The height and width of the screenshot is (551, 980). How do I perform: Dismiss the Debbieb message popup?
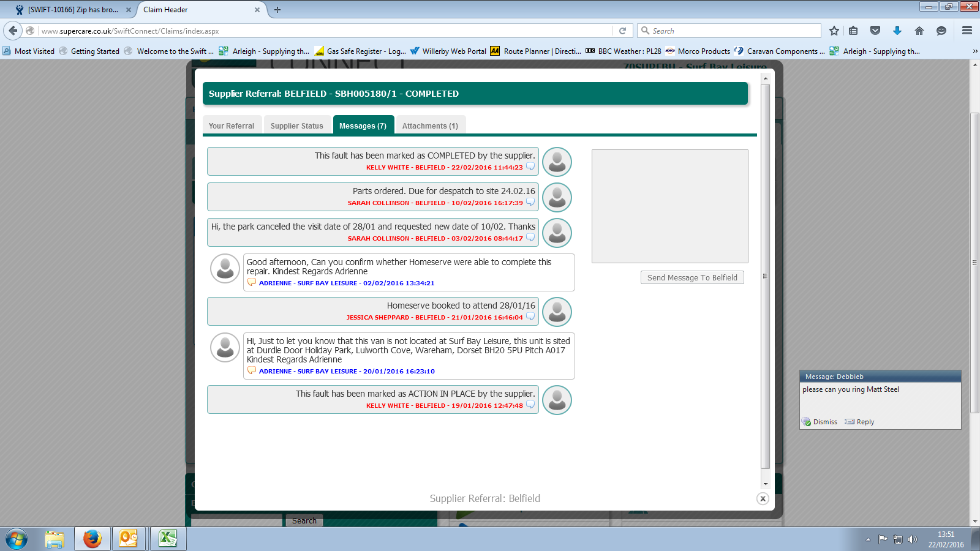(820, 422)
